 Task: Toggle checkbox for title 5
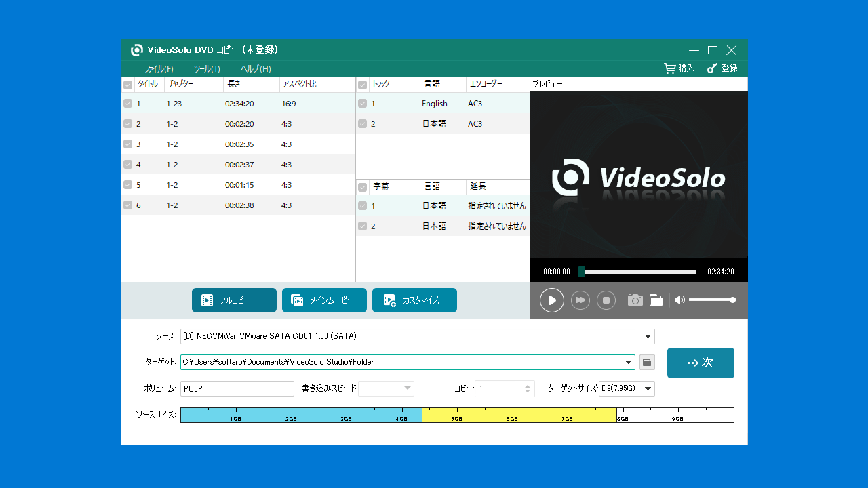click(127, 185)
